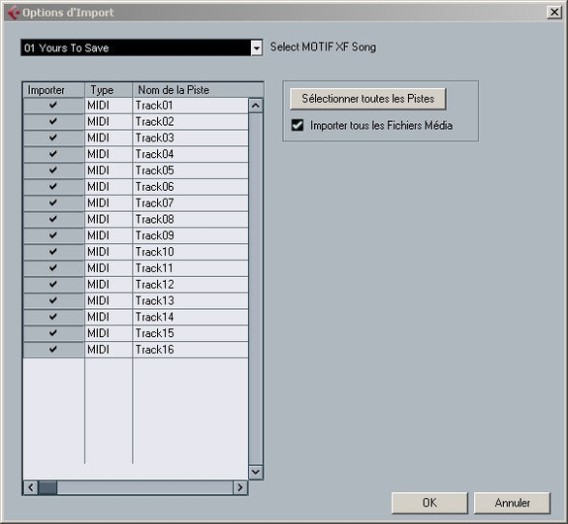The width and height of the screenshot is (568, 524).
Task: Disable Importer tous les Fichiers Média checkbox
Action: [297, 125]
